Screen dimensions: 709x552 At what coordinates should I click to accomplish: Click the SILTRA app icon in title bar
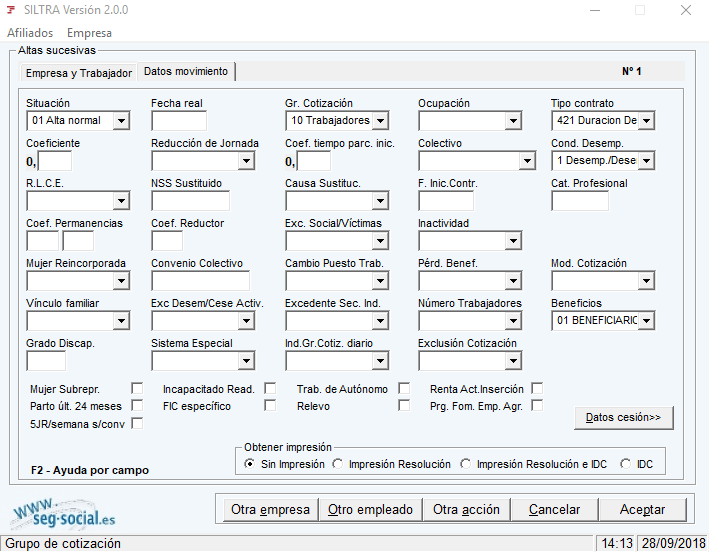point(11,10)
